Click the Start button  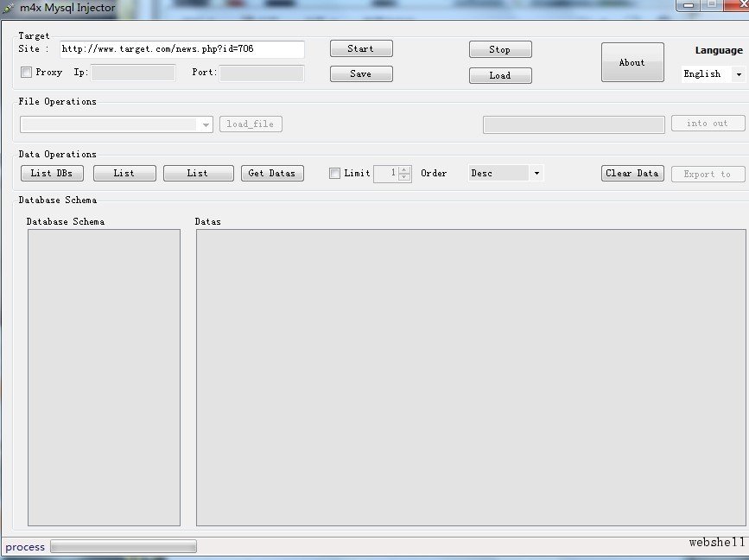point(361,48)
